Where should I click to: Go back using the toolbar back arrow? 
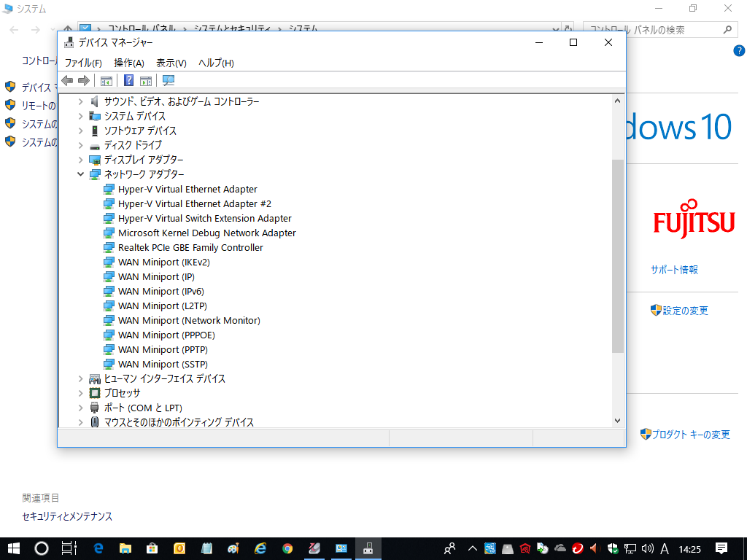click(67, 80)
